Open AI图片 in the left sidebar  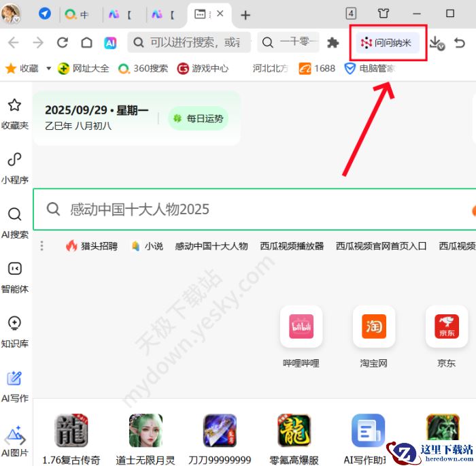coord(14,441)
